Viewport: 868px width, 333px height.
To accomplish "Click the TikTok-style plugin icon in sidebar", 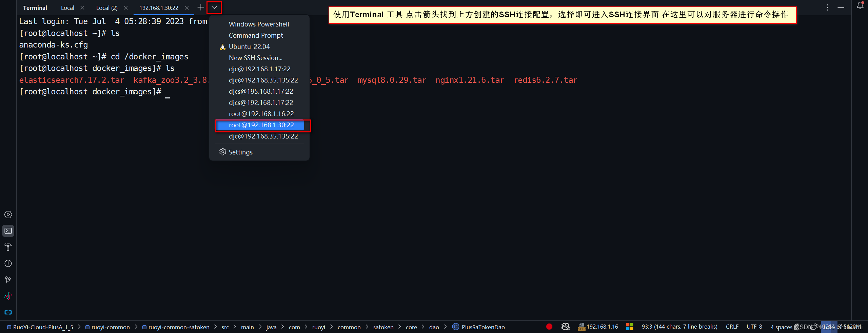I will (8, 296).
